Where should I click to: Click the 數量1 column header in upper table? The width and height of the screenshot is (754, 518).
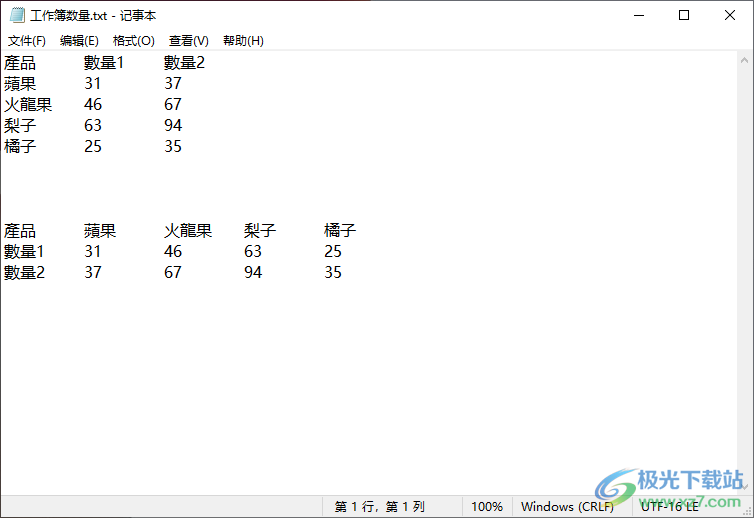coord(104,63)
